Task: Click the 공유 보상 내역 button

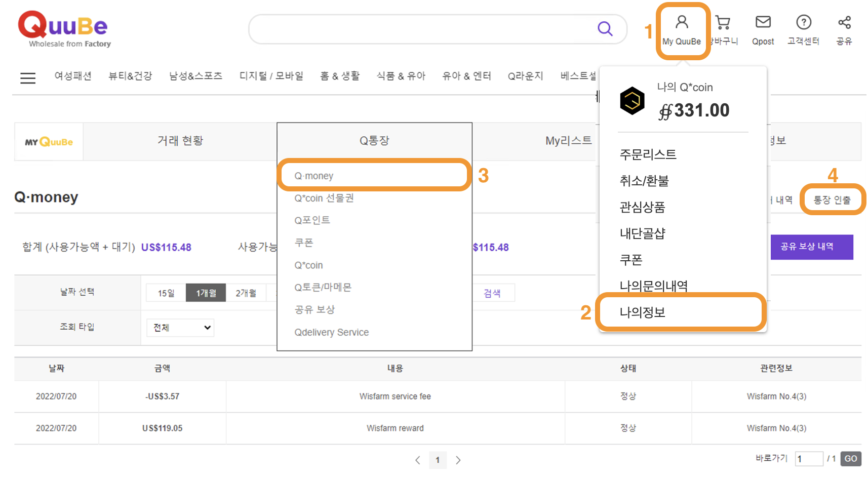Action: (x=812, y=247)
